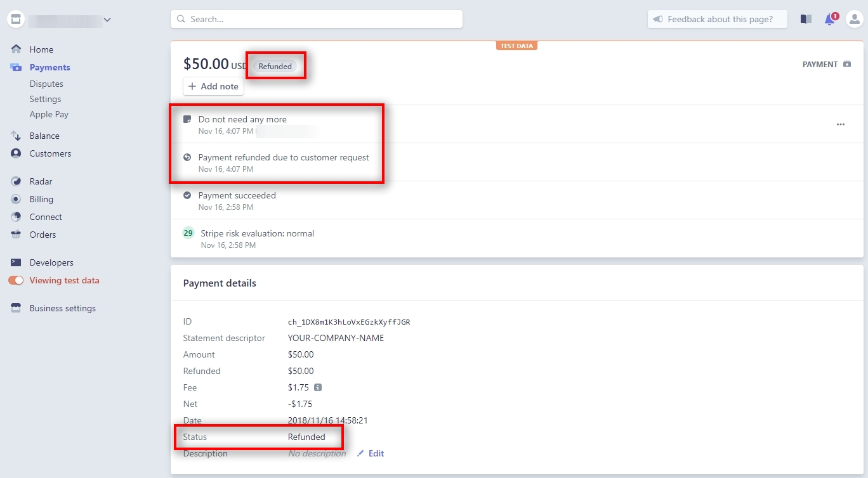
Task: Open the Billing section in the sidebar
Action: point(40,199)
